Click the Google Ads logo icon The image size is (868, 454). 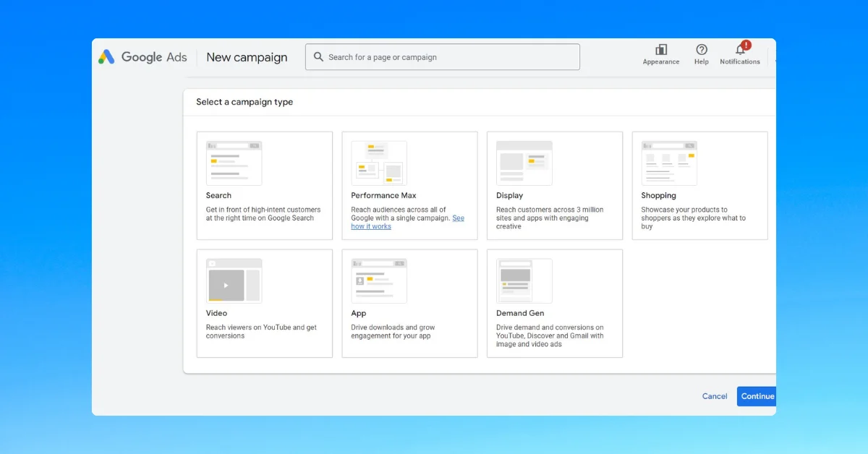(106, 57)
